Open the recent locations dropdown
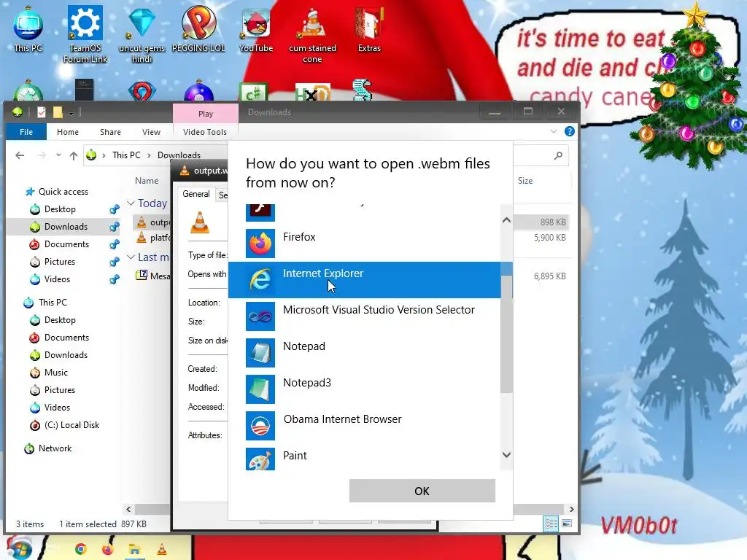 pyautogui.click(x=58, y=155)
